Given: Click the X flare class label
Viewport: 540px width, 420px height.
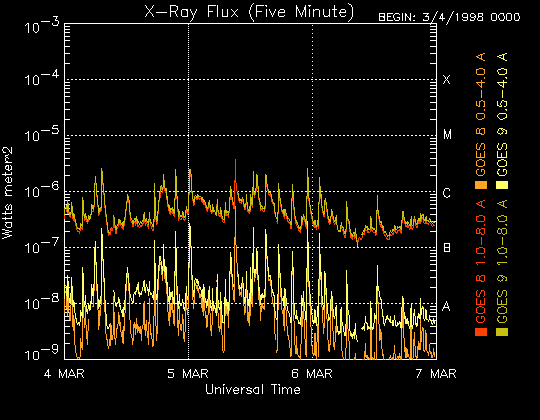Looking at the screenshot, I should click(x=446, y=80).
